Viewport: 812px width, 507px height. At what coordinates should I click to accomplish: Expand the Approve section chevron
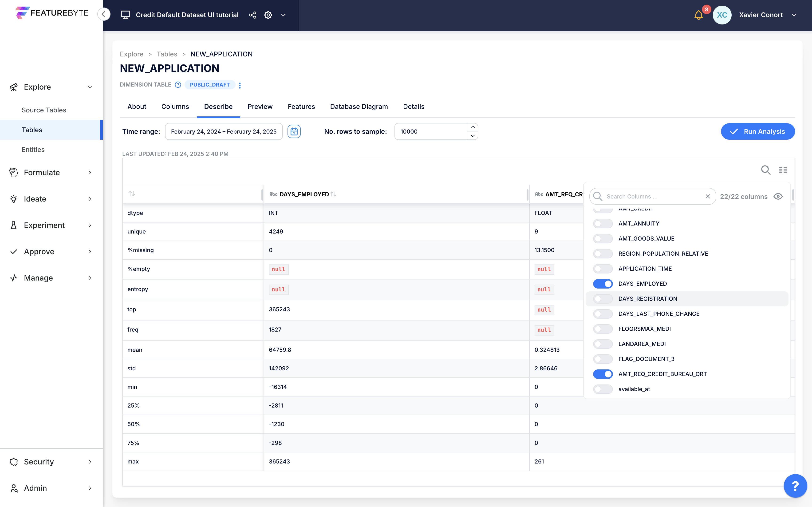click(x=90, y=251)
